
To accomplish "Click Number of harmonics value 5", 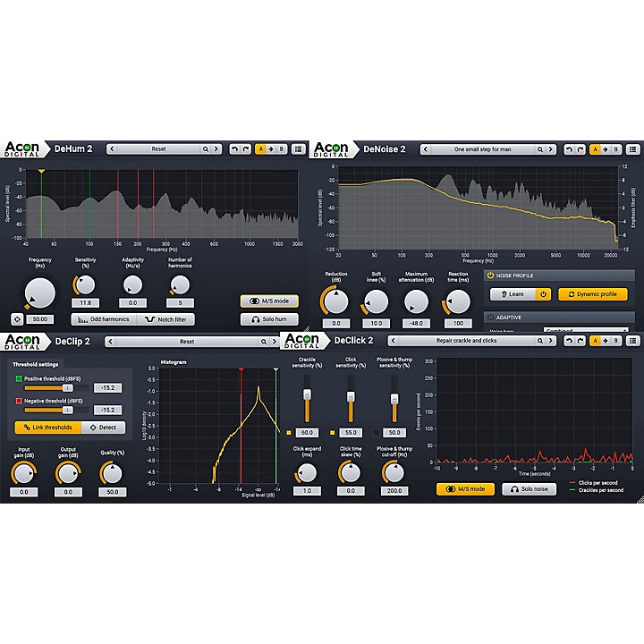I will coord(180,303).
